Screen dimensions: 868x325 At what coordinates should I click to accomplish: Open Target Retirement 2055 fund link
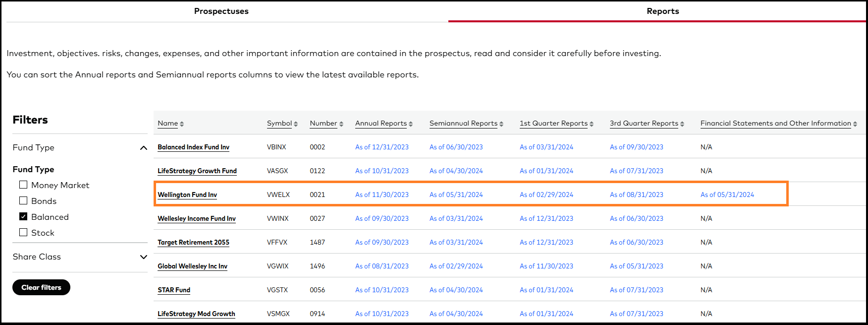point(193,243)
